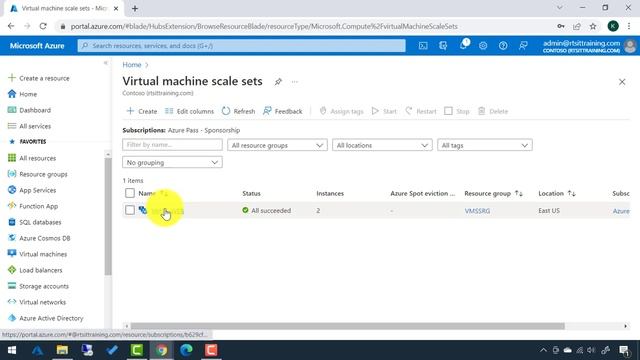This screenshot has width=640, height=360.
Task: Open Azure Cosmos DB in the sidebar
Action: point(39,238)
